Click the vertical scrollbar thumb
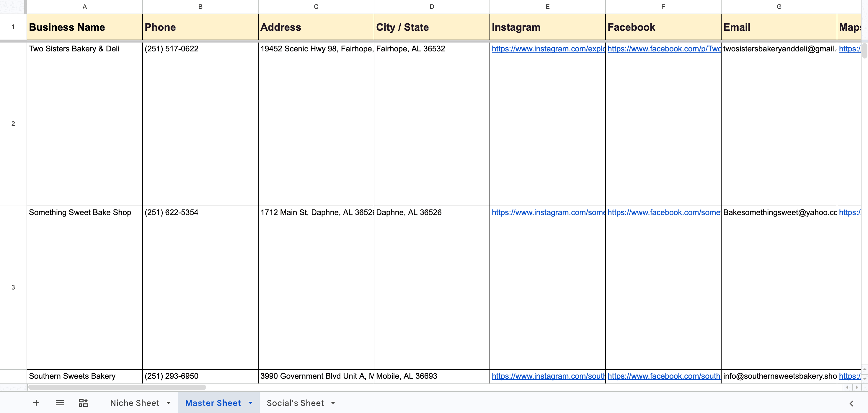 pyautogui.click(x=865, y=50)
